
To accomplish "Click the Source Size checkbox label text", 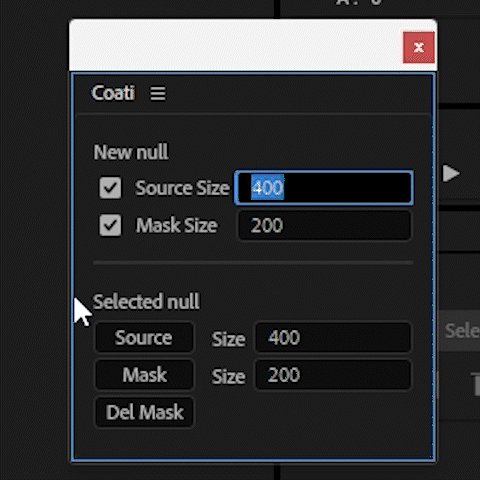I will (x=182, y=188).
